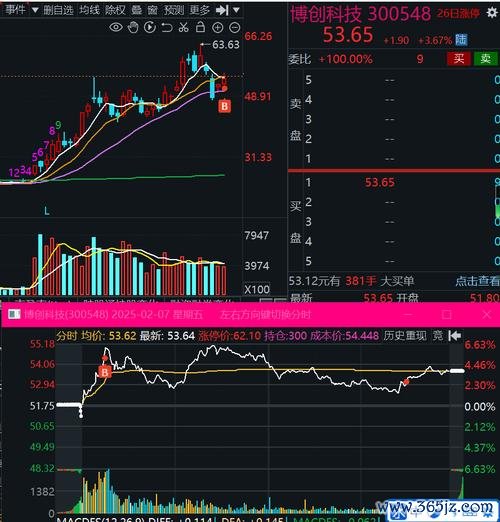The image size is (500, 522).
Task: Select the hand pan tool icon
Action: point(133,27)
